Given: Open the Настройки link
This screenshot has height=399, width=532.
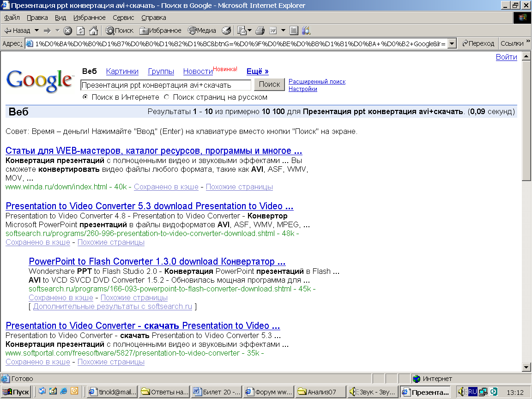Looking at the screenshot, I should (302, 89).
